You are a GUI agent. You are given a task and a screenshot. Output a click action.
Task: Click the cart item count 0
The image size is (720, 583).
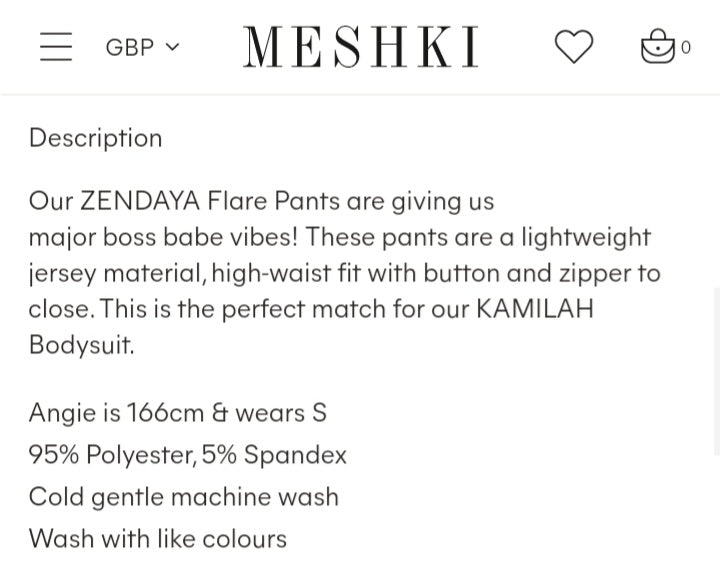point(686,47)
